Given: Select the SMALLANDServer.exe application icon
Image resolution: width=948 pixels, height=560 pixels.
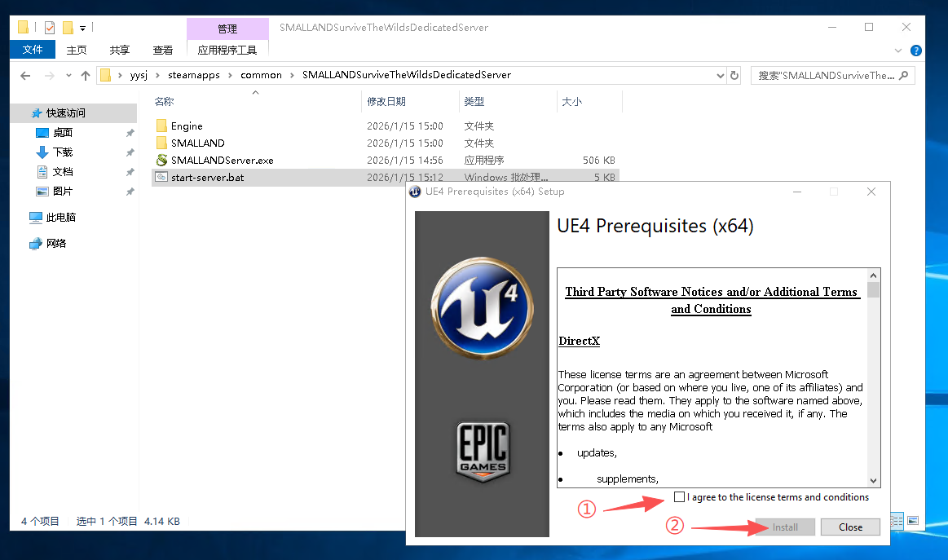Looking at the screenshot, I should [161, 161].
